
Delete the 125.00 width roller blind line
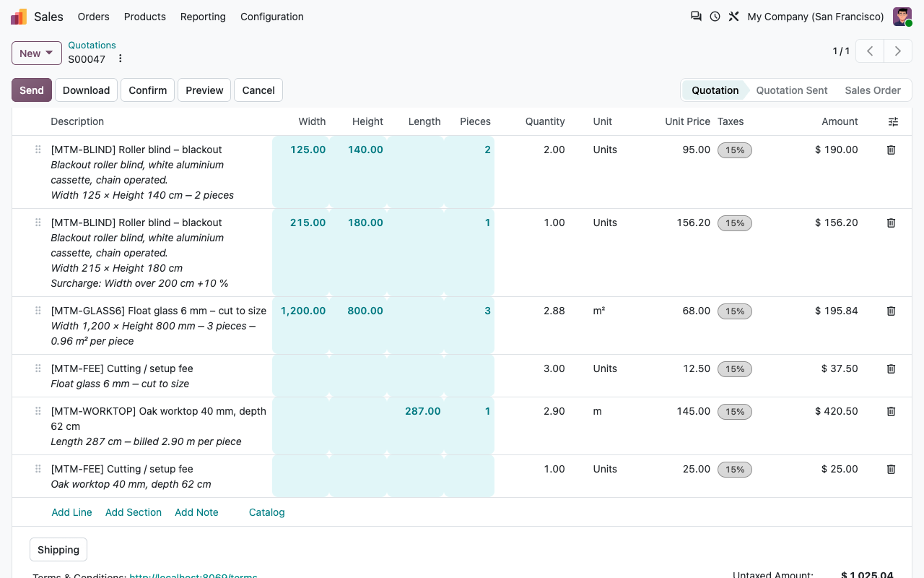coord(891,150)
